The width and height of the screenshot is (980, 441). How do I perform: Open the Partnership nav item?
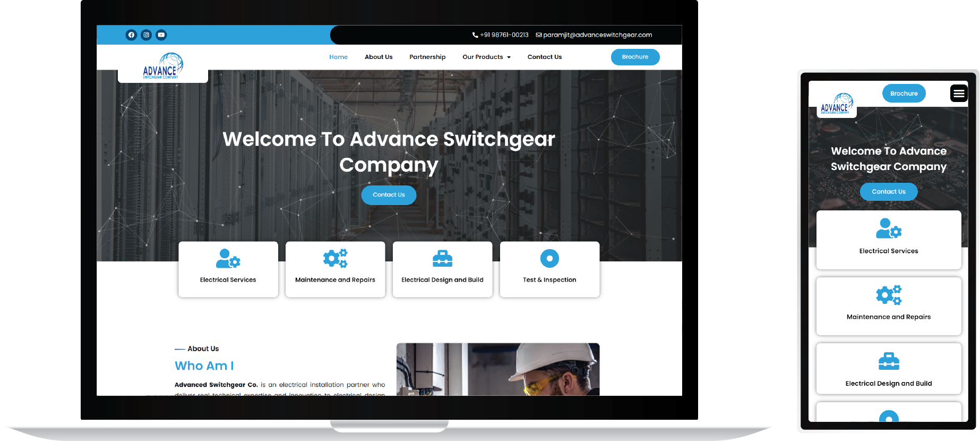coord(427,57)
